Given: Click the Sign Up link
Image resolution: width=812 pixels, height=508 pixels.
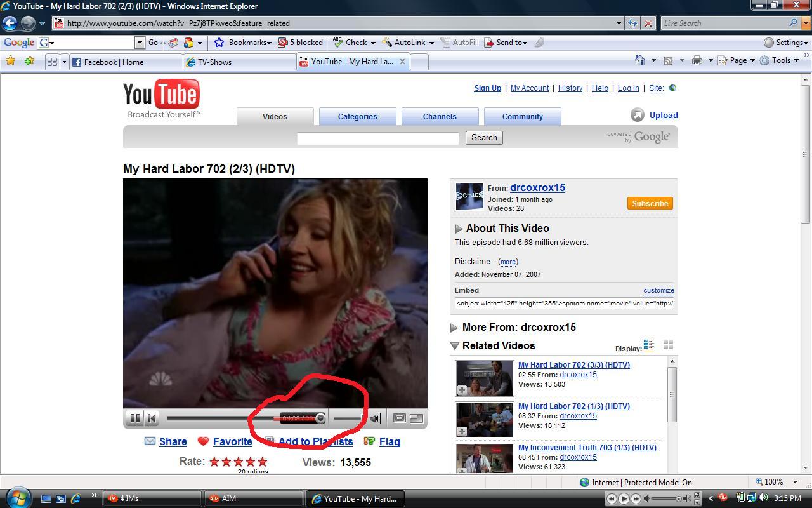Looking at the screenshot, I should [488, 88].
